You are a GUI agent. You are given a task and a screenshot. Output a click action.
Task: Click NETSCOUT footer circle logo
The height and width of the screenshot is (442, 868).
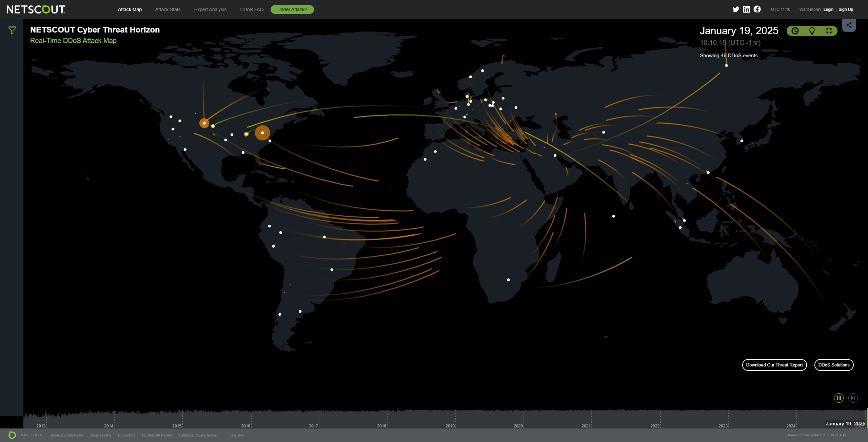pyautogui.click(x=12, y=435)
